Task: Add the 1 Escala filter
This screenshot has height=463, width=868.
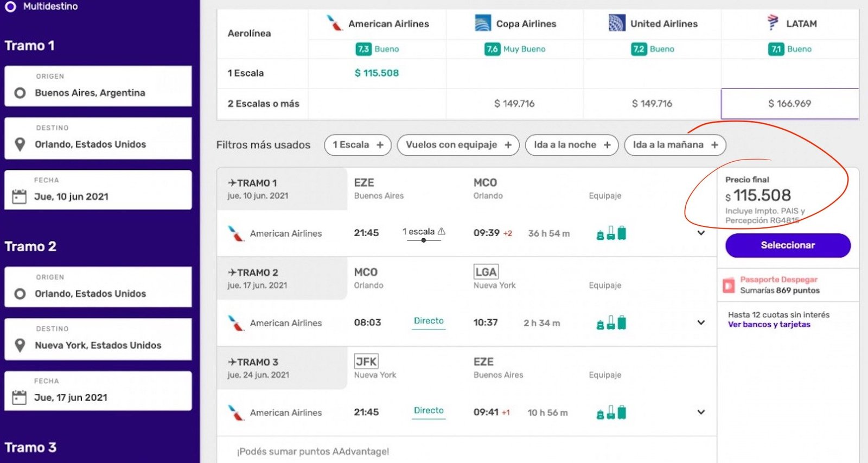Action: [358, 145]
